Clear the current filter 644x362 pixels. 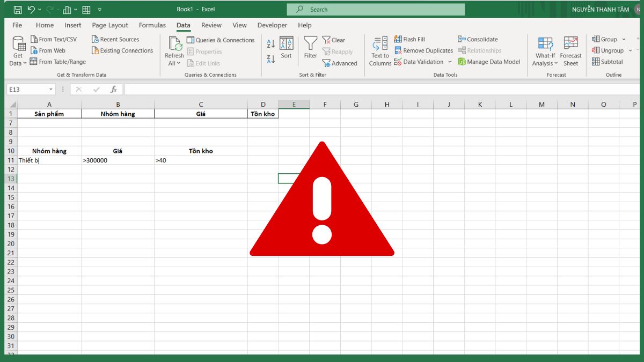334,40
